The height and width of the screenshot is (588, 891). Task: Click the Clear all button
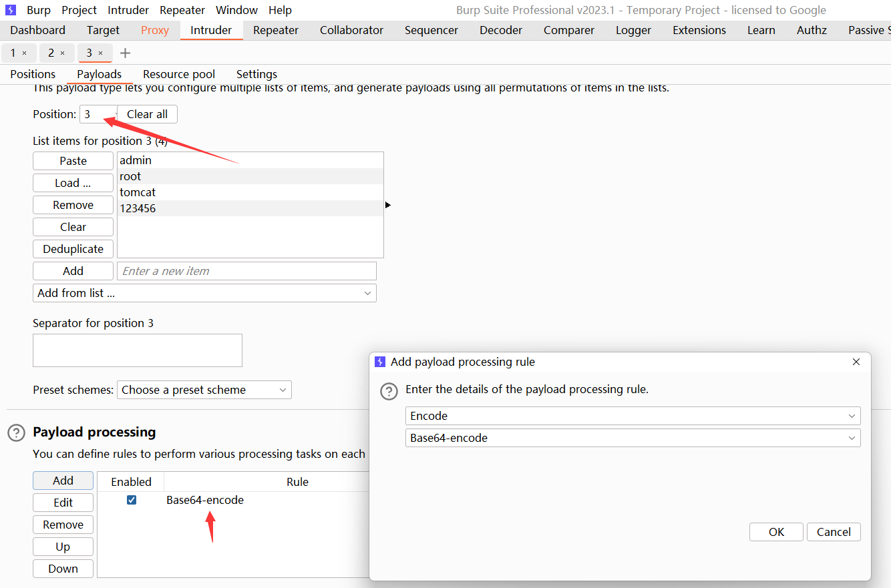147,114
